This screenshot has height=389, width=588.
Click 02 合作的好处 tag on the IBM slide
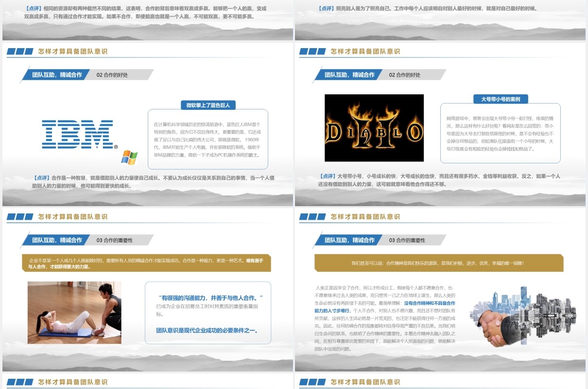112,75
